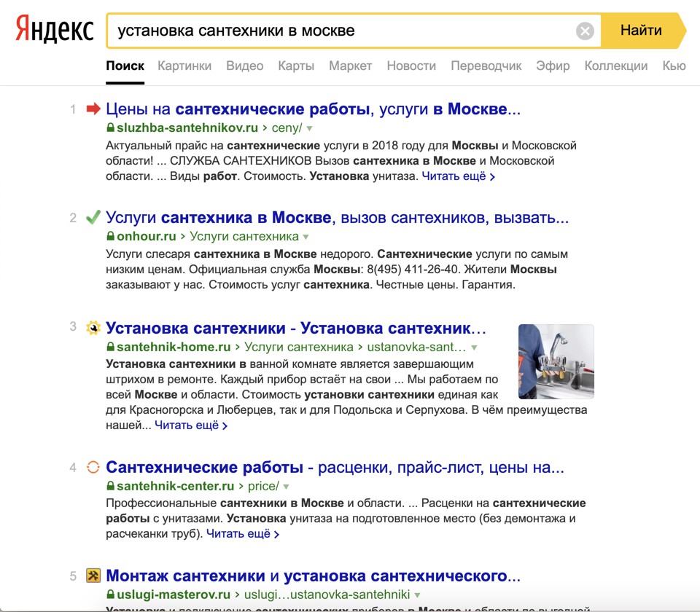Viewport: 700px width, 612px height.
Task: Click 'Читать ещё' in the santehnik-home.ru snippet
Action: pyautogui.click(x=191, y=425)
